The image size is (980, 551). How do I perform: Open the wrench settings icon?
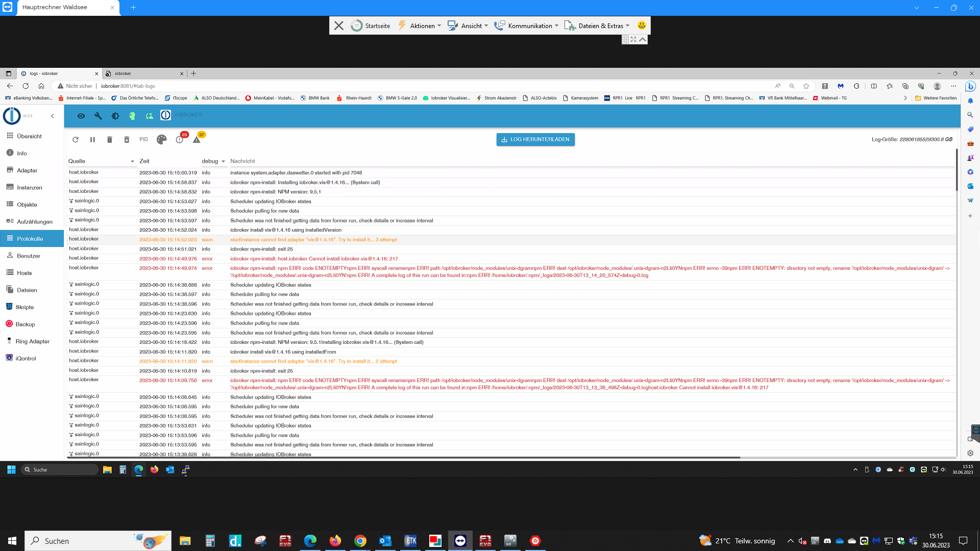pos(98,116)
